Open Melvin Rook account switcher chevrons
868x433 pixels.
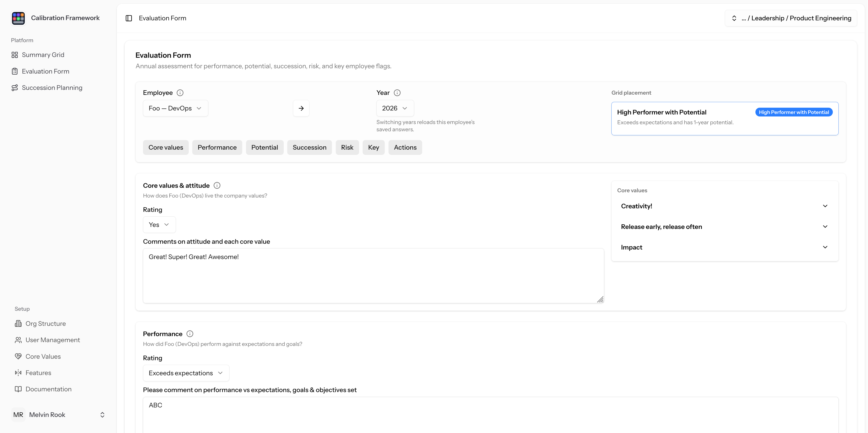point(103,415)
